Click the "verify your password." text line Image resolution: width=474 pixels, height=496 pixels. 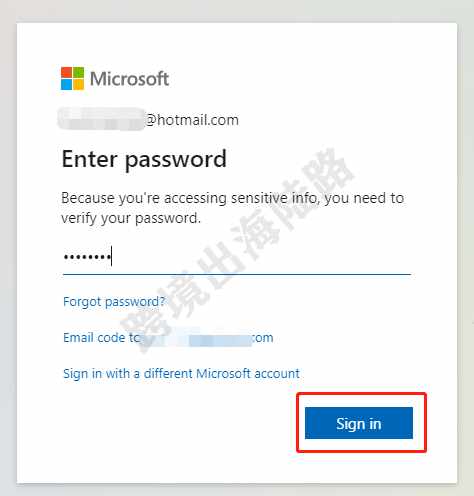tap(131, 219)
